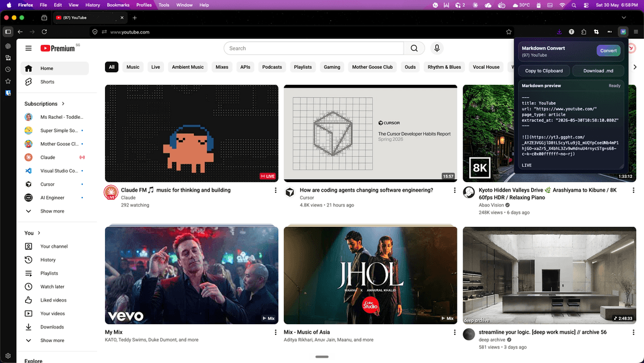Open the JHOL Music of Asia thumbnail

[370, 275]
